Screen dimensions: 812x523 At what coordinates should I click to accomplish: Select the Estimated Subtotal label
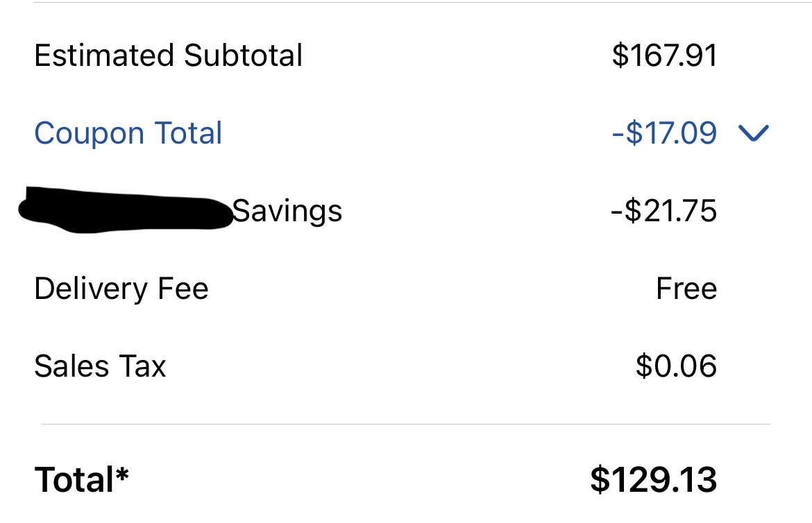169,55
